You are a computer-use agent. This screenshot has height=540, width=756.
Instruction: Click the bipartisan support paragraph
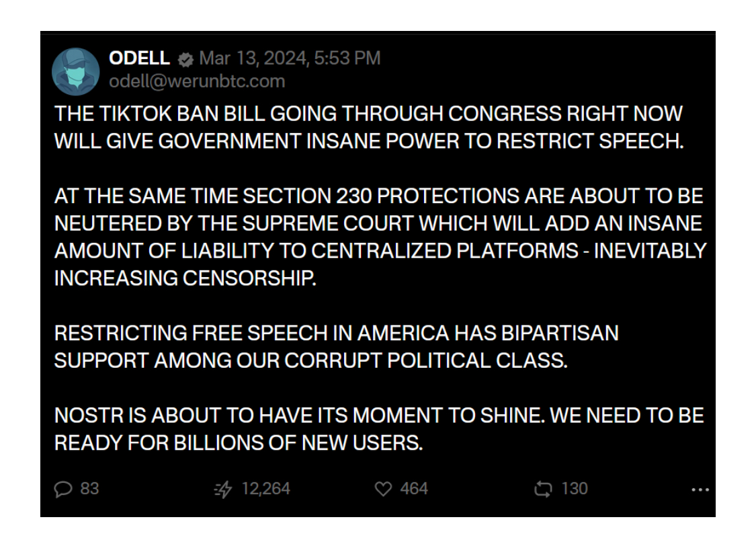click(336, 346)
